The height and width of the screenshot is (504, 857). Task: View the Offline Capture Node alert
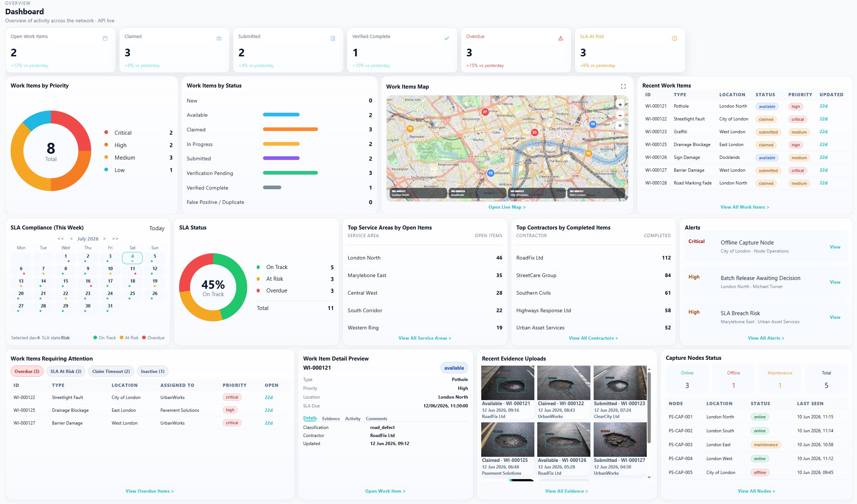coord(835,247)
